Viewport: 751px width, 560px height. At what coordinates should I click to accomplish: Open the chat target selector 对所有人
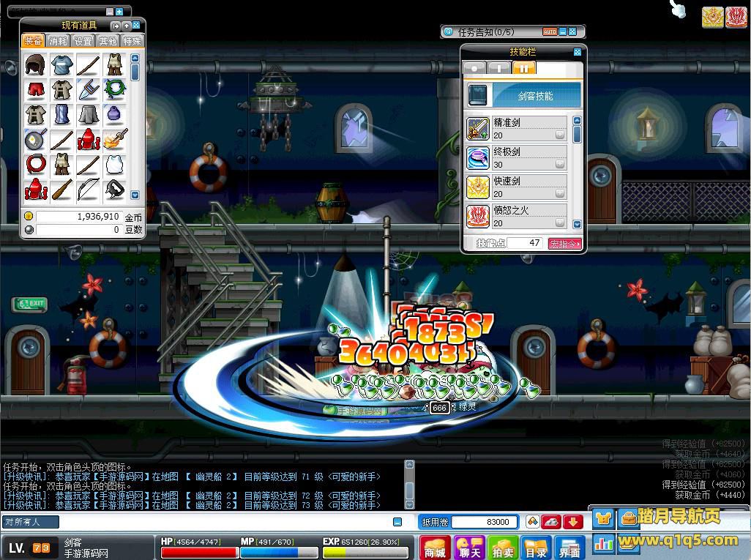pos(31,522)
